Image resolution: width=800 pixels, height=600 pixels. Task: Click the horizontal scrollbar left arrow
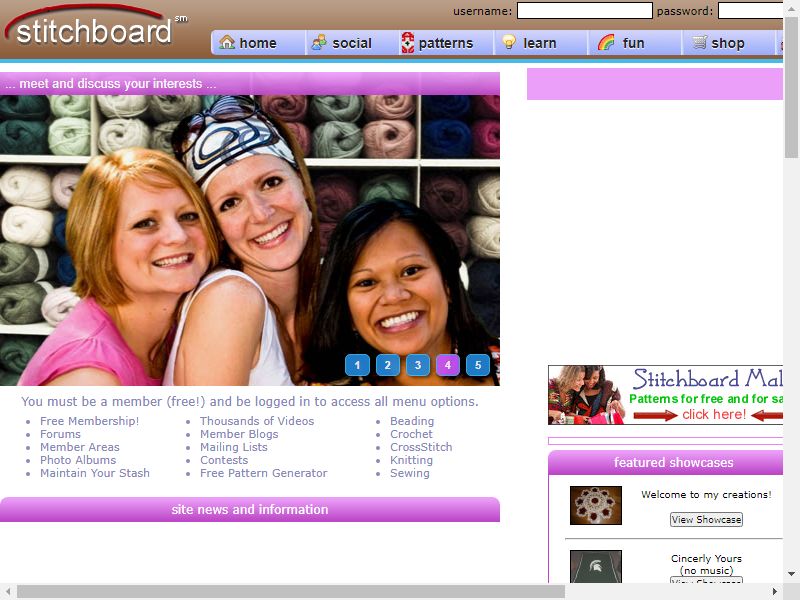8,592
